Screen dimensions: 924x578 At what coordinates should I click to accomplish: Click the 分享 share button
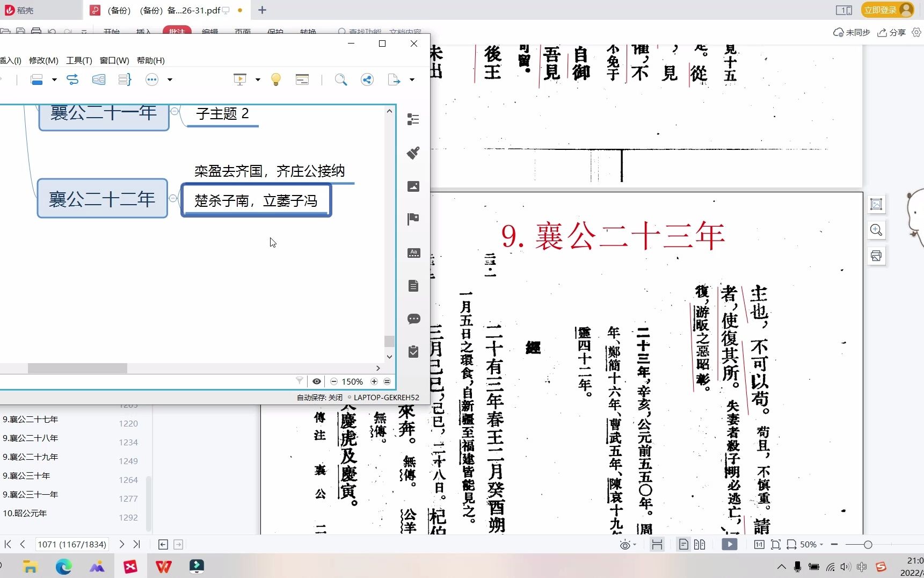(892, 32)
